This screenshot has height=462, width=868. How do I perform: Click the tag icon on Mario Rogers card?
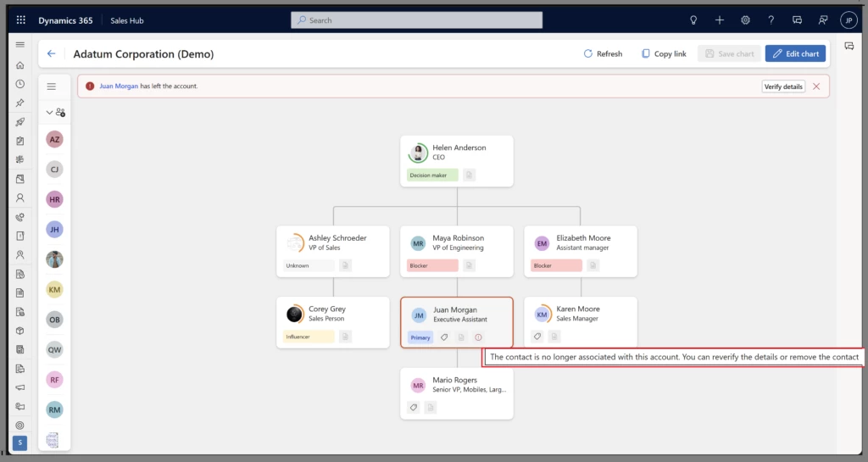tap(414, 407)
